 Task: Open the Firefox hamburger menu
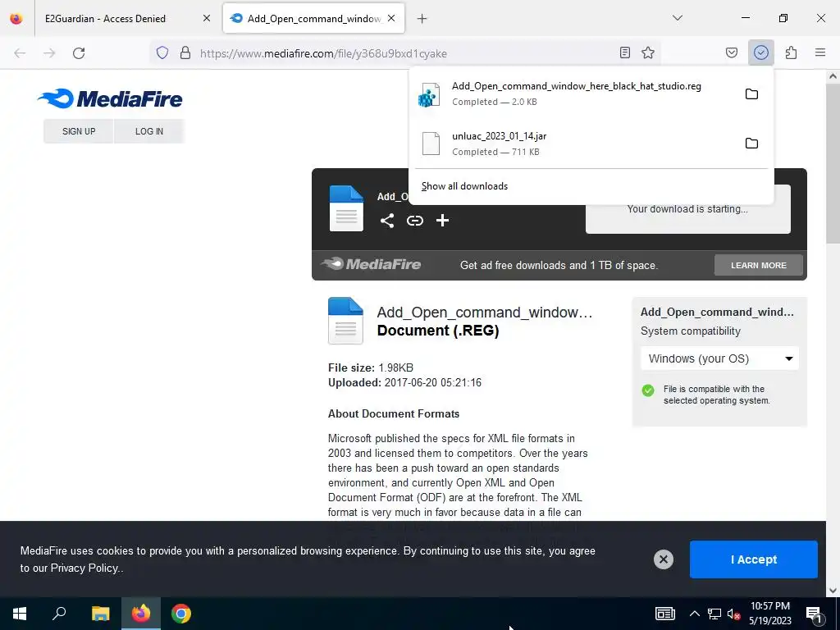point(820,52)
